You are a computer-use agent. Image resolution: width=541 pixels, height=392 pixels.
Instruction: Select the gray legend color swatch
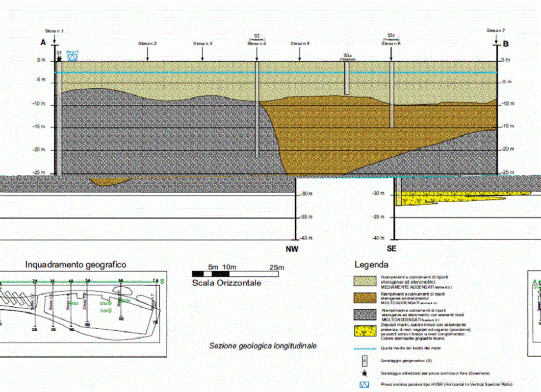click(x=365, y=315)
